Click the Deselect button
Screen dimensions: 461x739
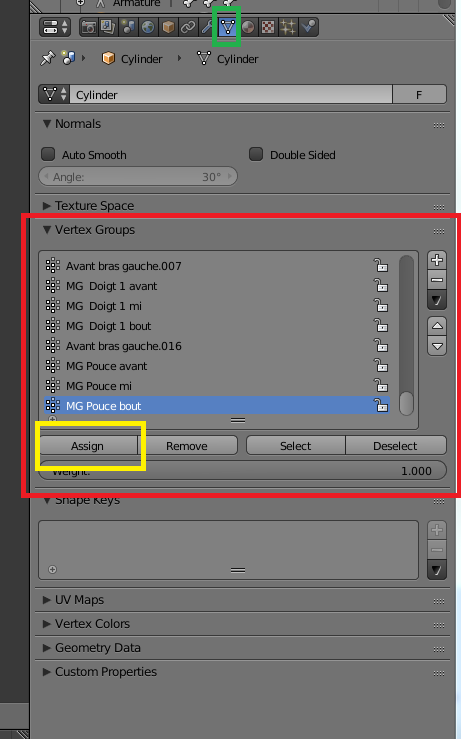(395, 446)
